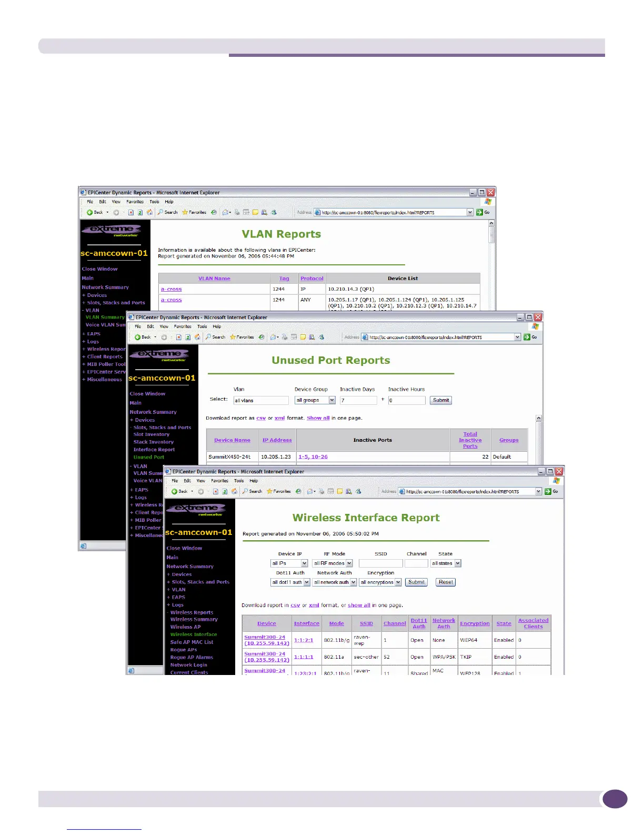Click SSID input field in Wireless Interface Report
Image resolution: width=644 pixels, height=834 pixels.
point(380,563)
